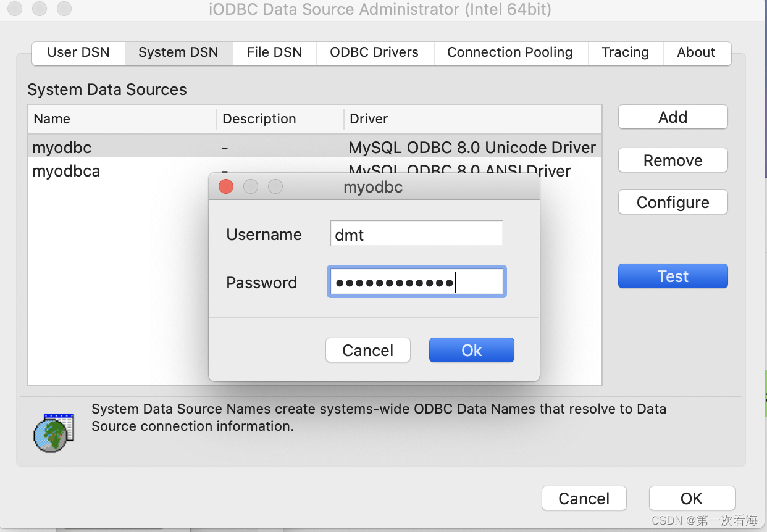Screen dimensions: 767x532
Task: Click OK at the bottom of the administrator window
Action: tap(692, 499)
